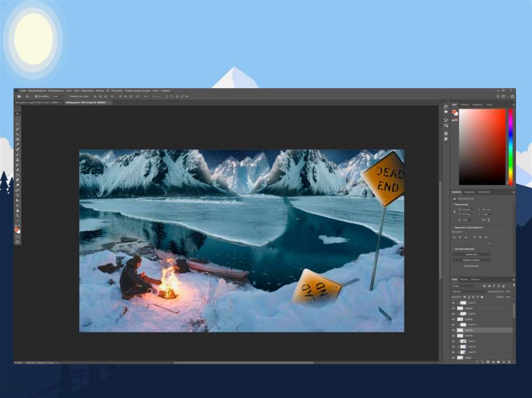532x398 pixels.
Task: Open the Справка (Help) menu
Action: pos(166,91)
